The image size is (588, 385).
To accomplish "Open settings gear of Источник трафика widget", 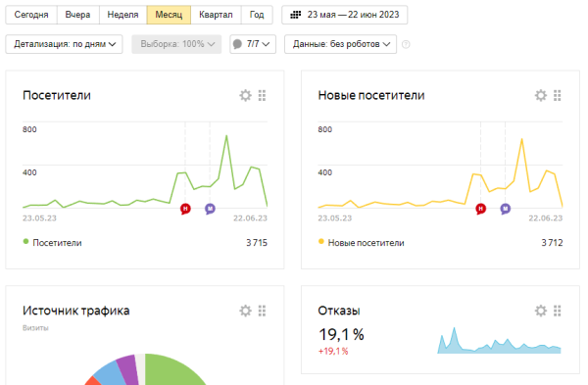I will click(x=246, y=311).
